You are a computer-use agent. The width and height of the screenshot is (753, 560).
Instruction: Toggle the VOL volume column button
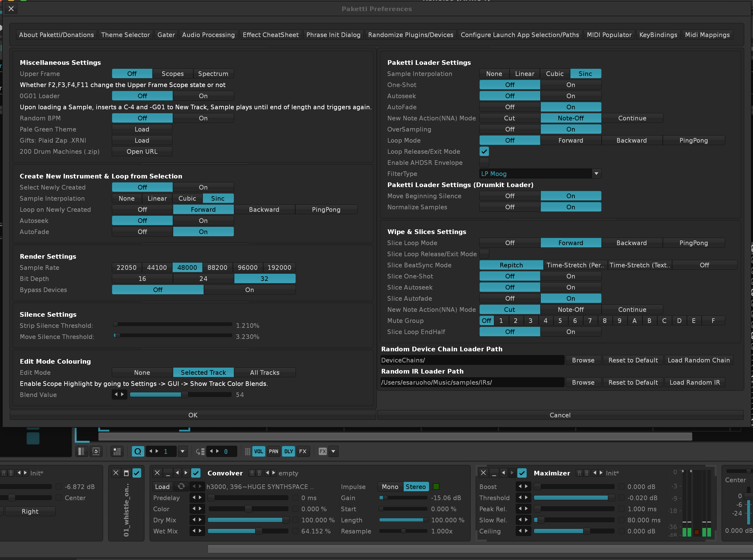[x=259, y=451]
